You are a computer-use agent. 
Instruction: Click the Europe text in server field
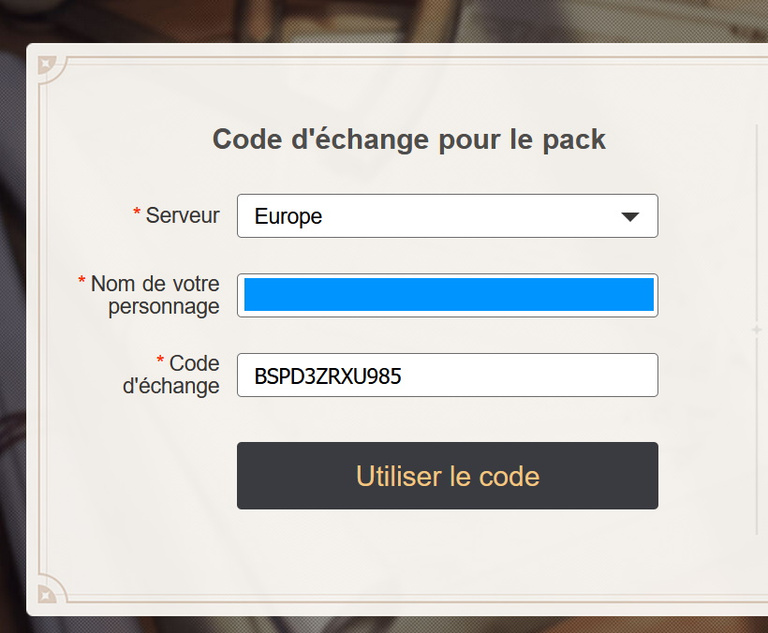[x=288, y=217]
